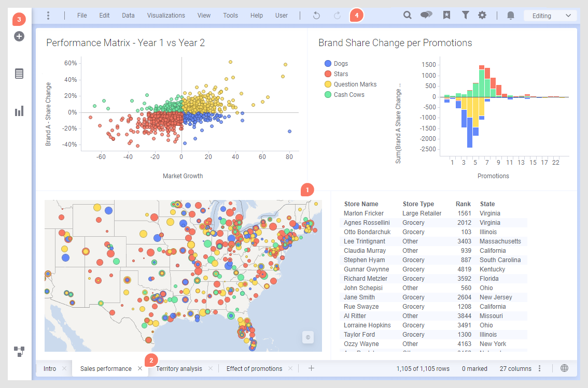588x388 pixels.
Task: Open the Visualization types bar chart icon
Action: pos(19,111)
